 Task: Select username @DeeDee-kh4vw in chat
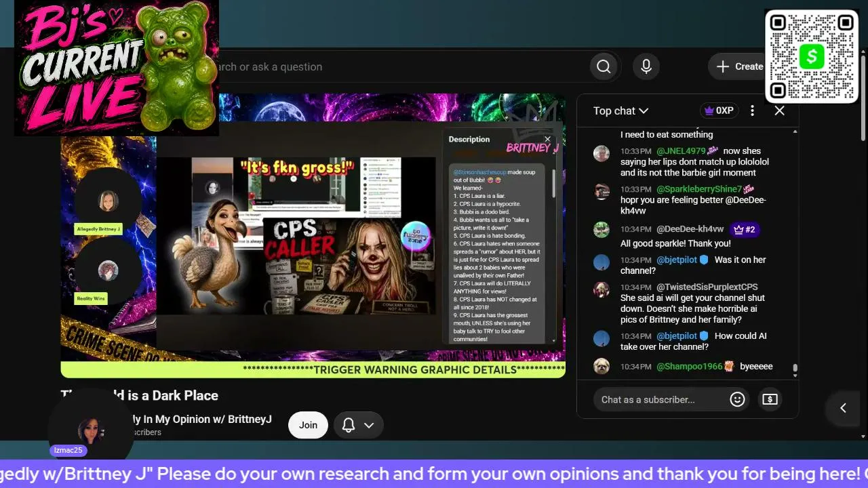(690, 229)
